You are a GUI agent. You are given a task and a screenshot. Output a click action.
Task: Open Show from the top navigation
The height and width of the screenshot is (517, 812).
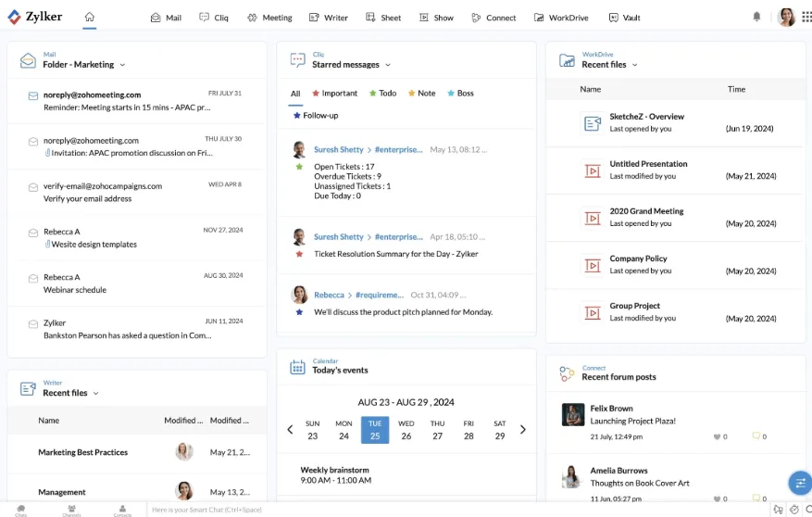[x=436, y=18]
